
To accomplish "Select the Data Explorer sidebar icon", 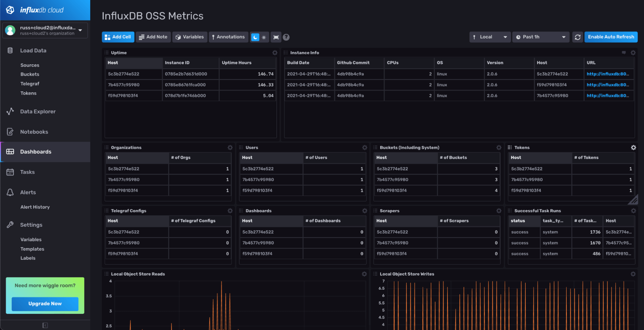I will point(10,111).
